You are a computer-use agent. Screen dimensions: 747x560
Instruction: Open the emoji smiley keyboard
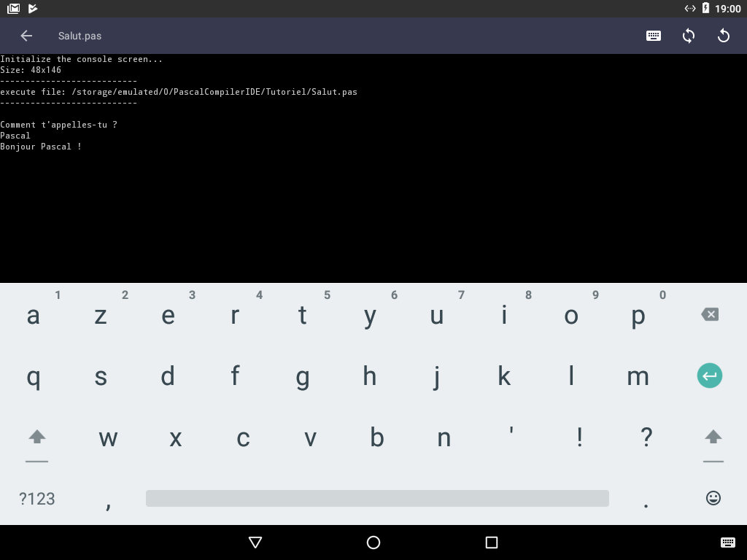[713, 498]
